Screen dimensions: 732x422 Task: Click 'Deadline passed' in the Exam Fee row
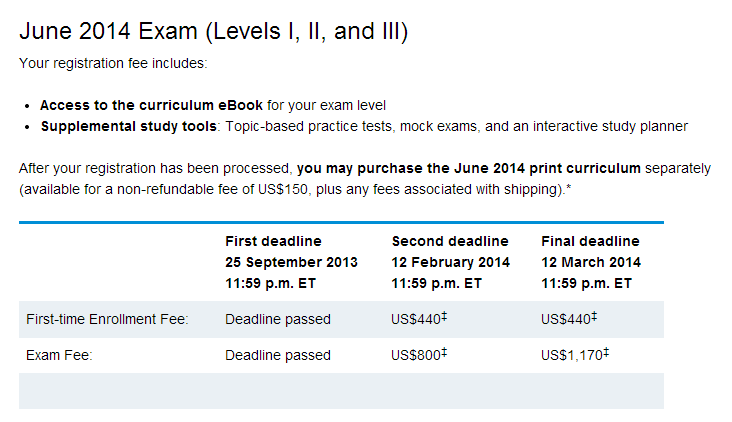(x=278, y=355)
